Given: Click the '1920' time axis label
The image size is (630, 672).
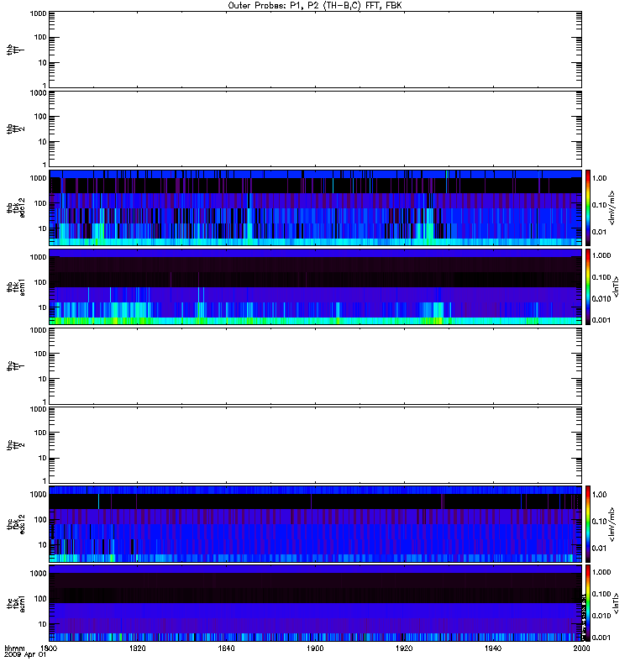Looking at the screenshot, I should [x=404, y=648].
